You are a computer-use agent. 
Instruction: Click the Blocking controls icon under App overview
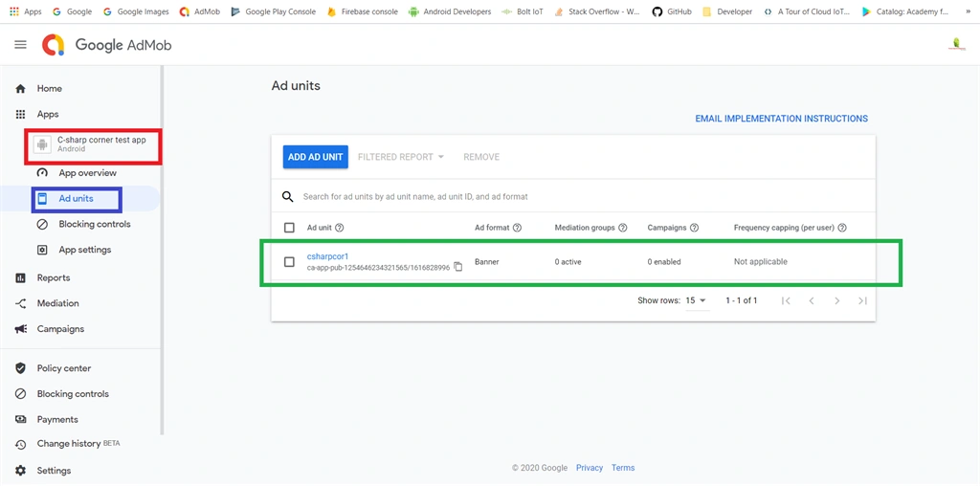(42, 224)
